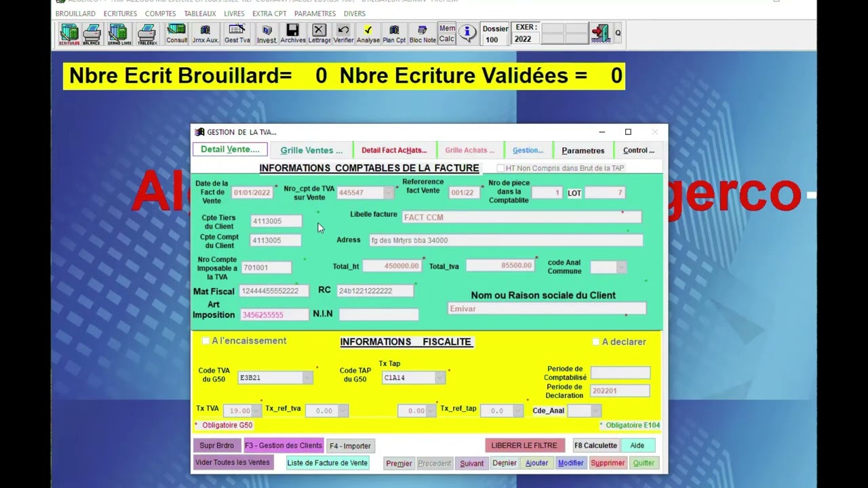Screen dimensions: 868x488
Task: Open the Grand Livre toolbar icon
Action: coord(119,34)
